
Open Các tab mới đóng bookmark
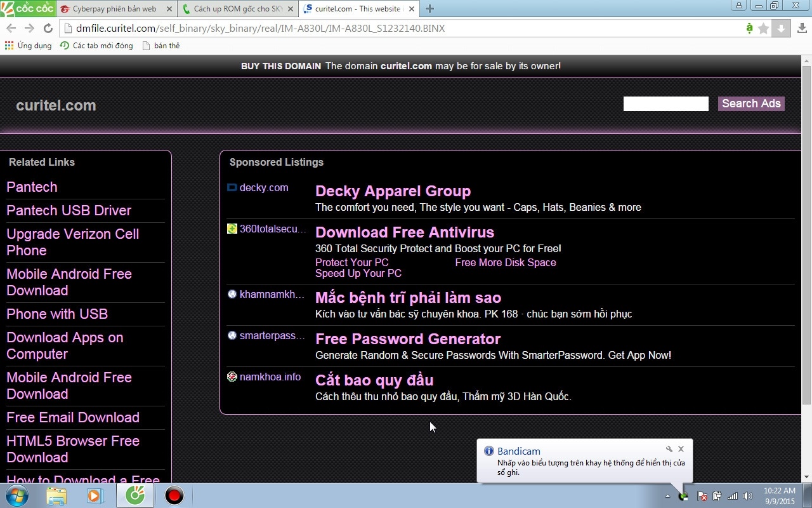tap(96, 46)
